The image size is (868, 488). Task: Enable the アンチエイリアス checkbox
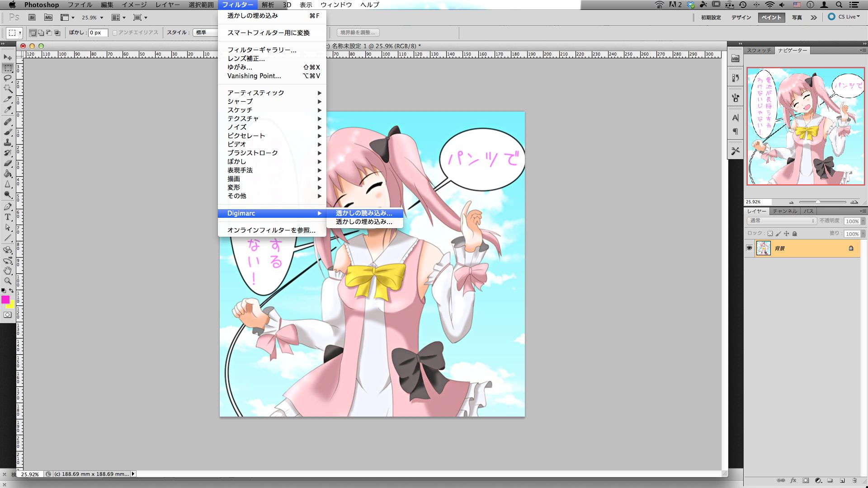[x=115, y=33]
